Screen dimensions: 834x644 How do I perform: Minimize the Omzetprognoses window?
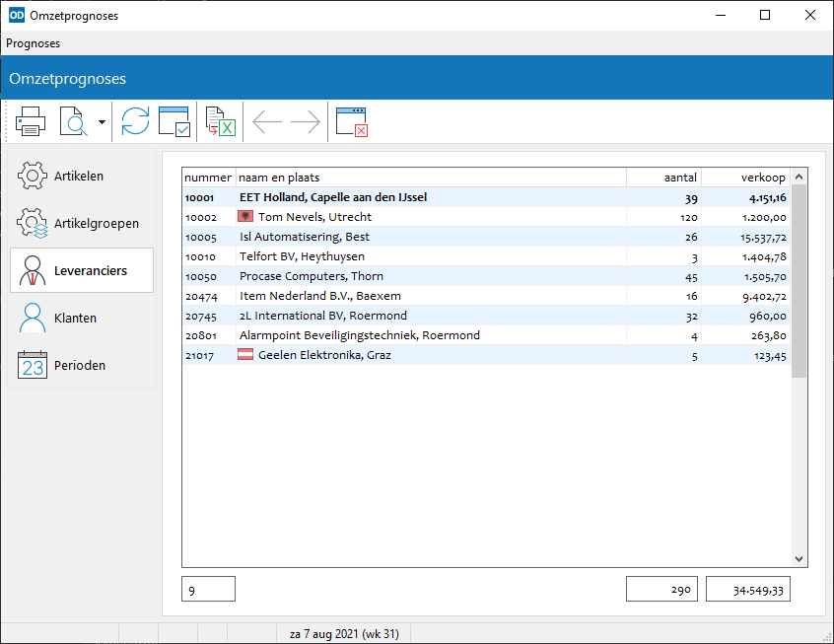721,15
